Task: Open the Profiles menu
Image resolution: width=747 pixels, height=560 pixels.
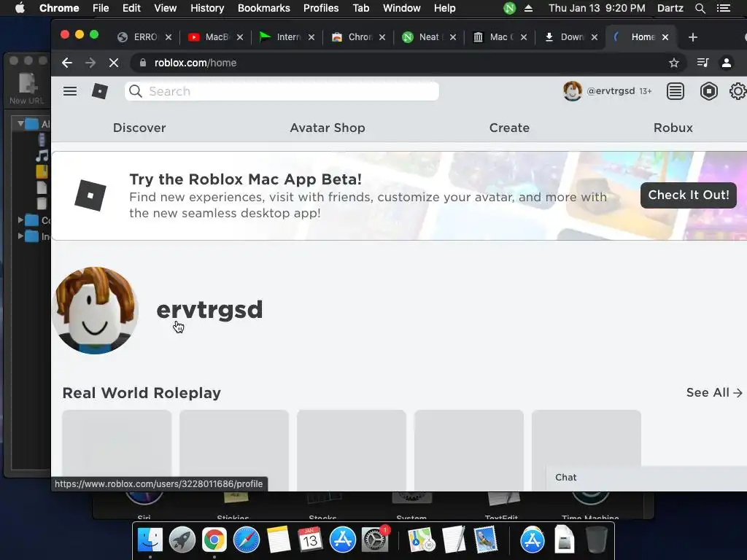Action: tap(321, 8)
